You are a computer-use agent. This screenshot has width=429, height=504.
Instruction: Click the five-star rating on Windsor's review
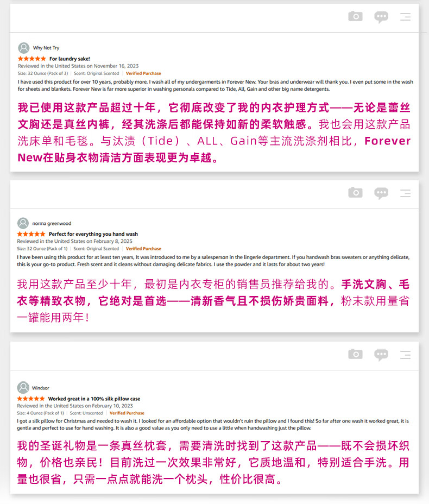(30, 399)
